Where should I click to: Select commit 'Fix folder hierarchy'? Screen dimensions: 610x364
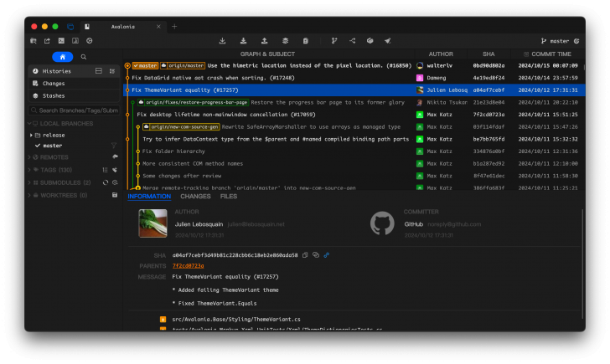click(x=354, y=151)
